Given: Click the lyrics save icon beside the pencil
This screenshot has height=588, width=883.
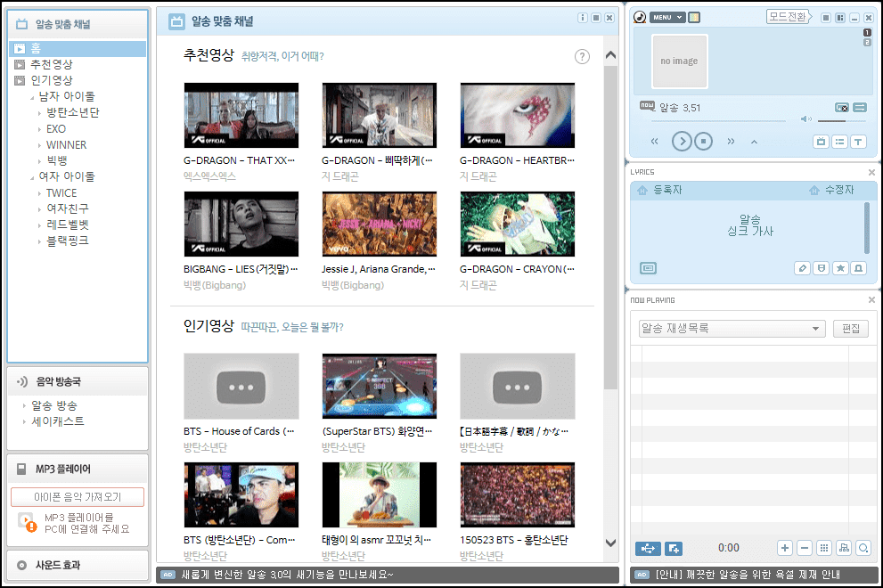Looking at the screenshot, I should coord(822,268).
